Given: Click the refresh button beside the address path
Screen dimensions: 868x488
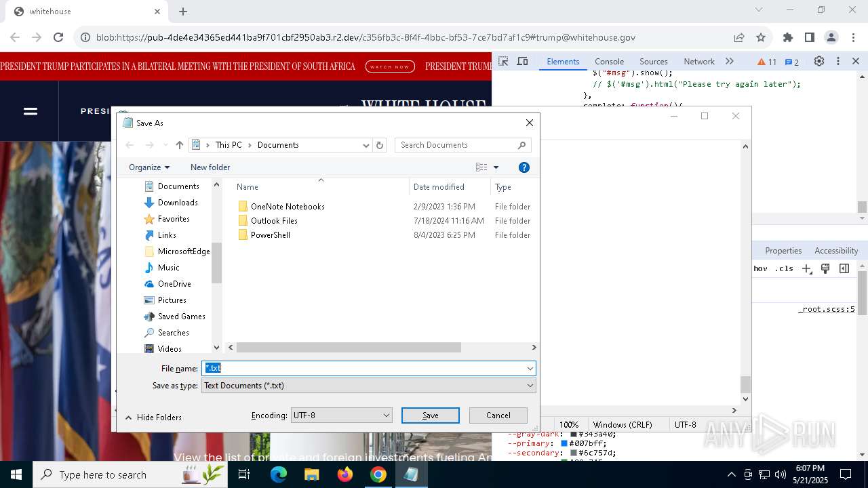Looking at the screenshot, I should click(380, 145).
